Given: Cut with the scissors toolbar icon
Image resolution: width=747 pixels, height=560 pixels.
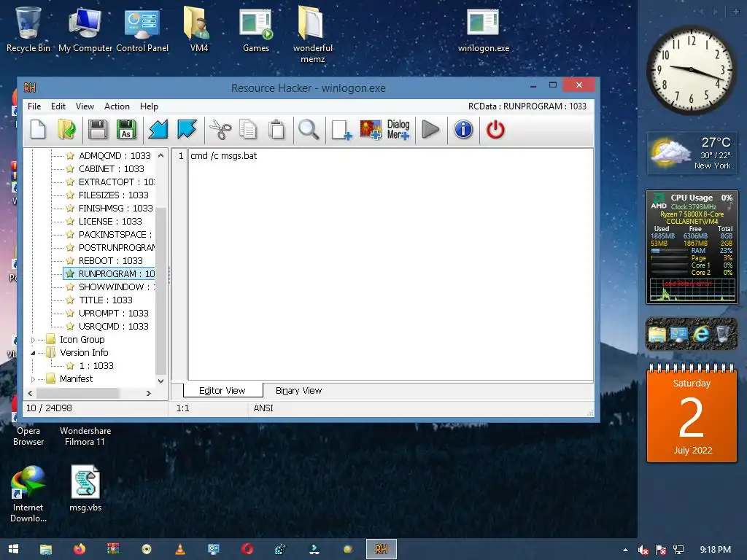Looking at the screenshot, I should (x=220, y=130).
